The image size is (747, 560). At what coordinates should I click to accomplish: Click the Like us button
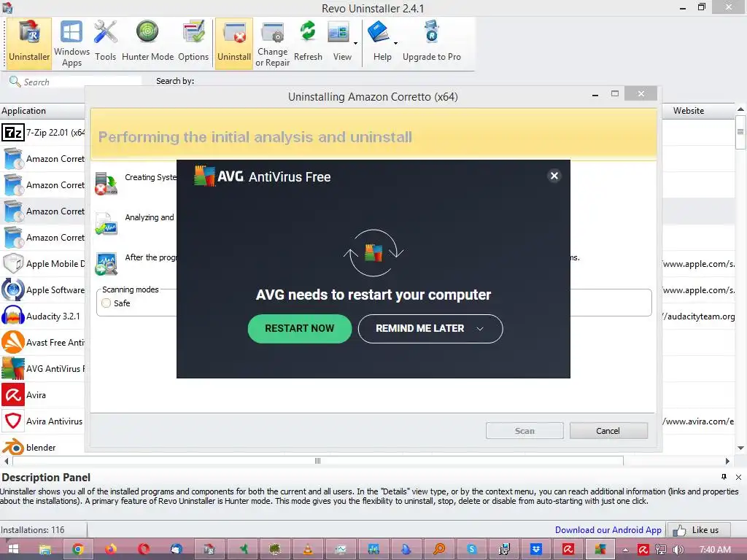[x=698, y=530]
